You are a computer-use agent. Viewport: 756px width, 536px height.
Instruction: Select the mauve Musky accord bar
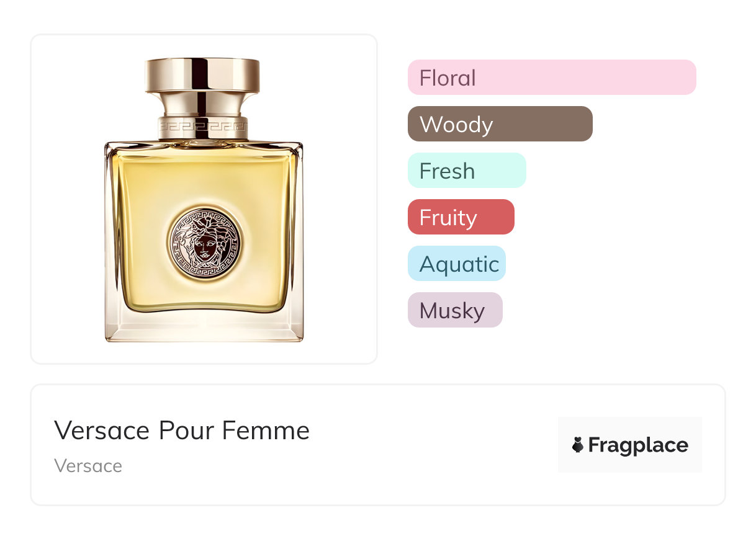455,310
